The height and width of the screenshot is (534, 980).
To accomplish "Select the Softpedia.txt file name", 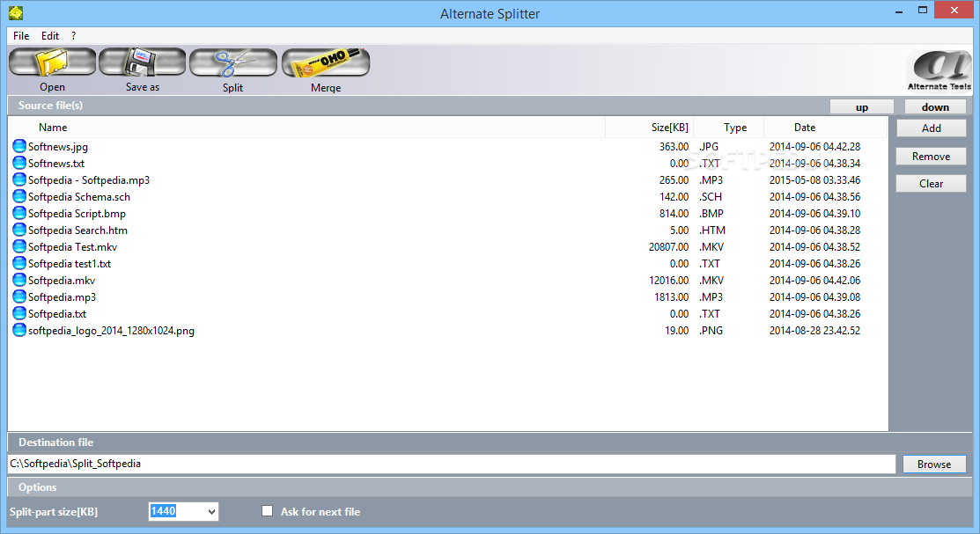I will (x=57, y=314).
